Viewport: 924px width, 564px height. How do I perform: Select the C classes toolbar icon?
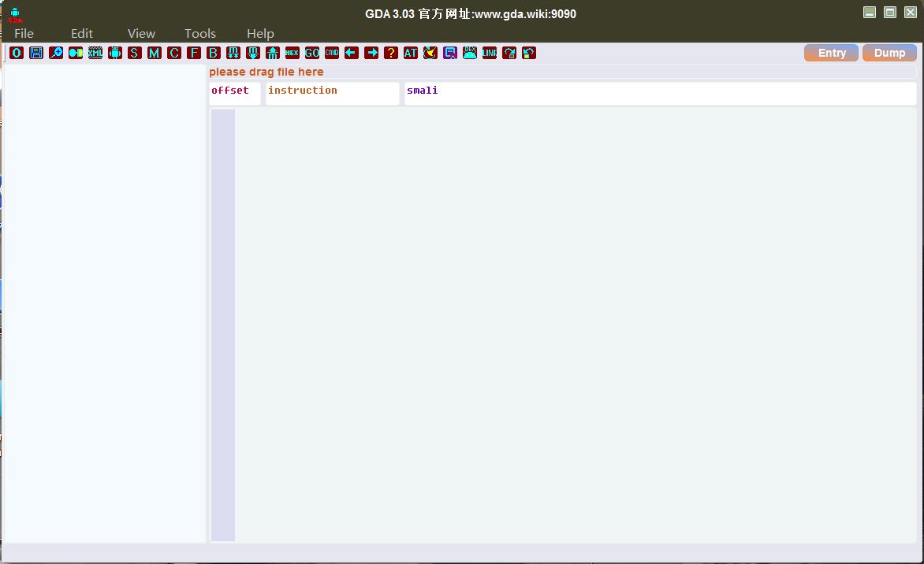174,53
